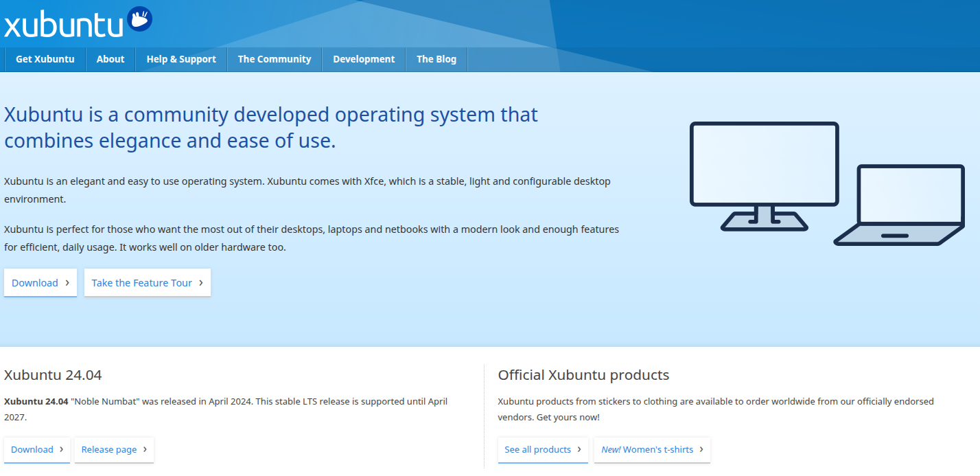The height and width of the screenshot is (476, 980).
Task: Open the Get Xubuntu menu
Action: pos(45,59)
